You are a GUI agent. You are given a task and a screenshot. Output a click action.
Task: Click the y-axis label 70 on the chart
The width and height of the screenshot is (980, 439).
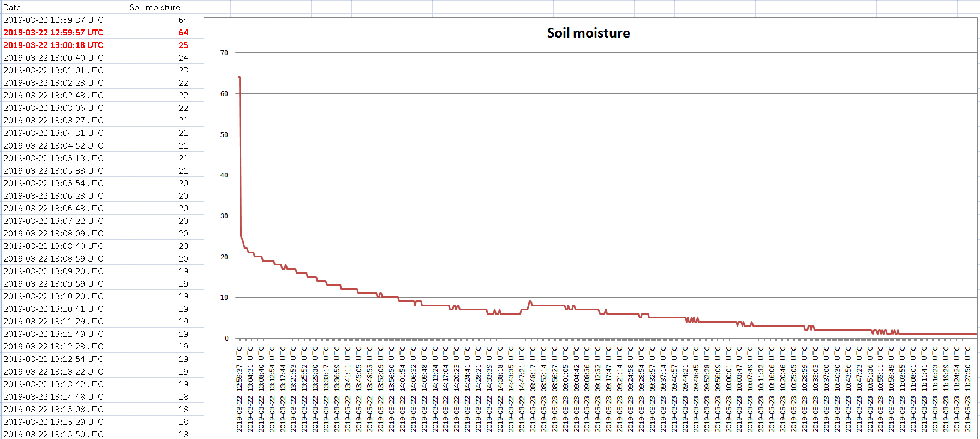[x=224, y=53]
